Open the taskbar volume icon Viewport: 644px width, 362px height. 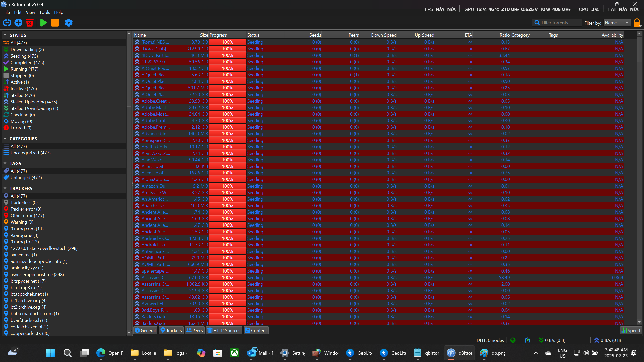tap(586, 353)
